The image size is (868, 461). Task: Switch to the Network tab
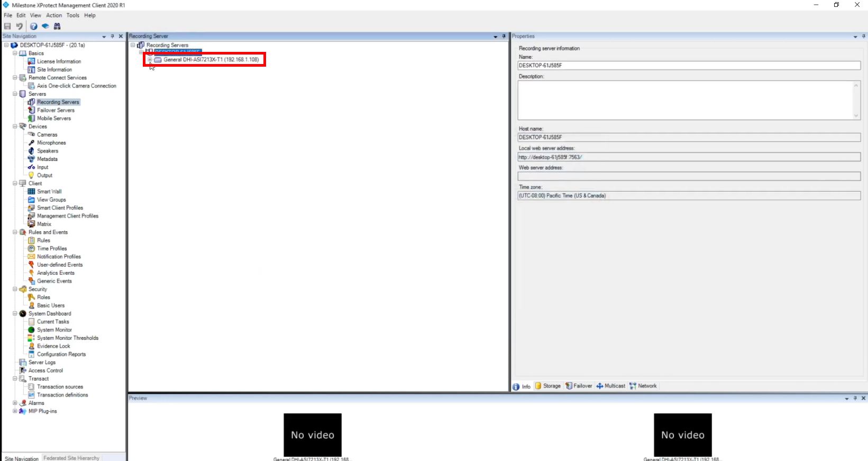tap(643, 386)
